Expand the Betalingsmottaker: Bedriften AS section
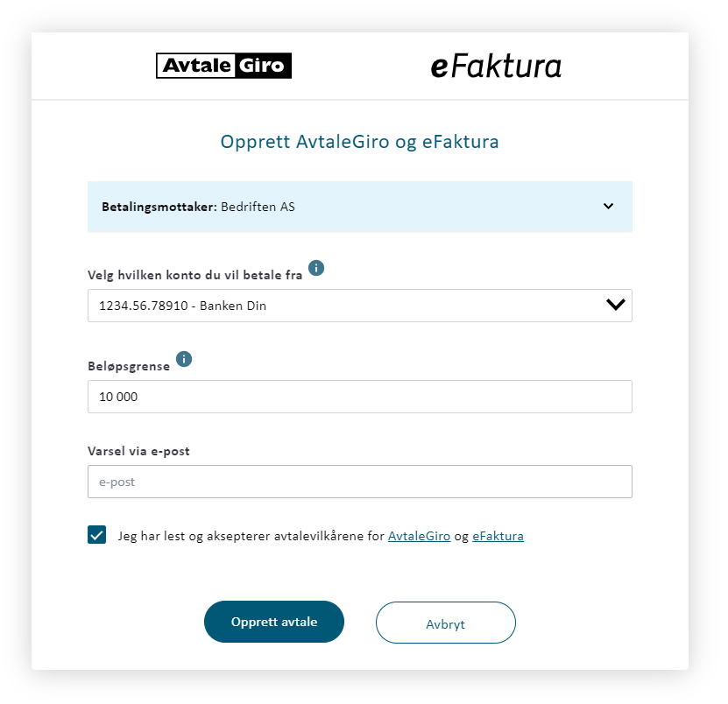 click(x=360, y=207)
